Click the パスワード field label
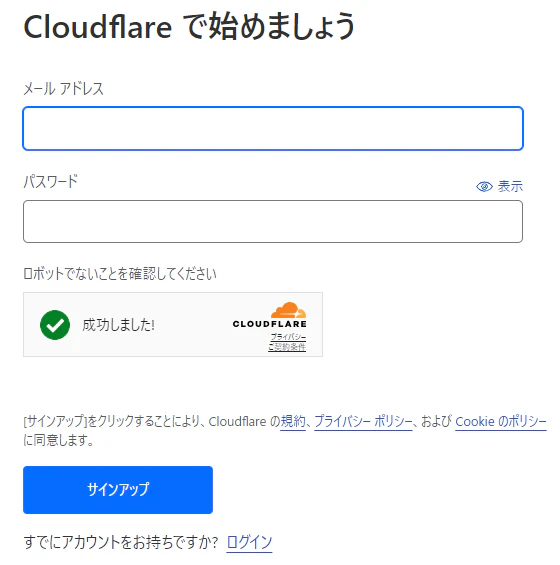 tap(50, 181)
